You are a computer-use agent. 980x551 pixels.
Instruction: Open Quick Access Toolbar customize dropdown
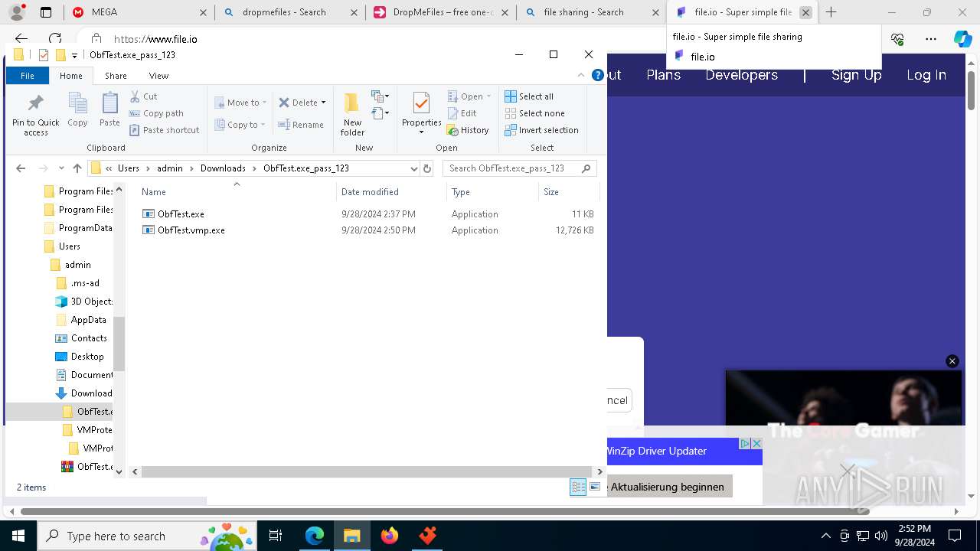click(x=74, y=55)
